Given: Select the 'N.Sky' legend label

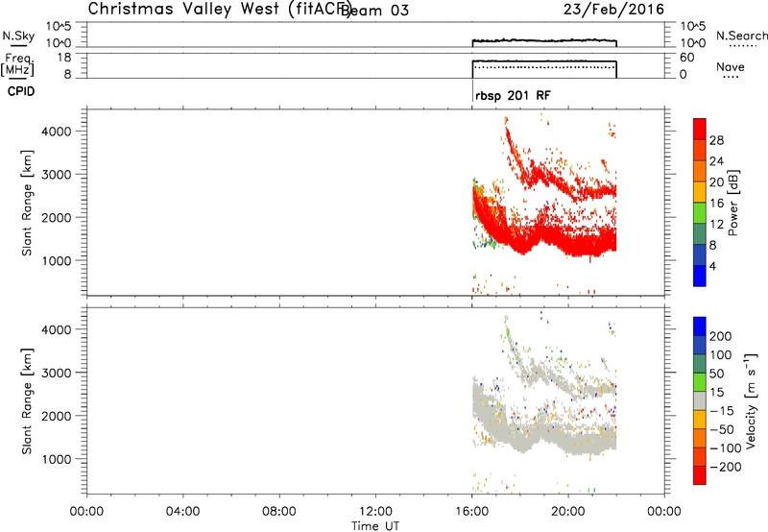Looking at the screenshot, I should pos(18,36).
